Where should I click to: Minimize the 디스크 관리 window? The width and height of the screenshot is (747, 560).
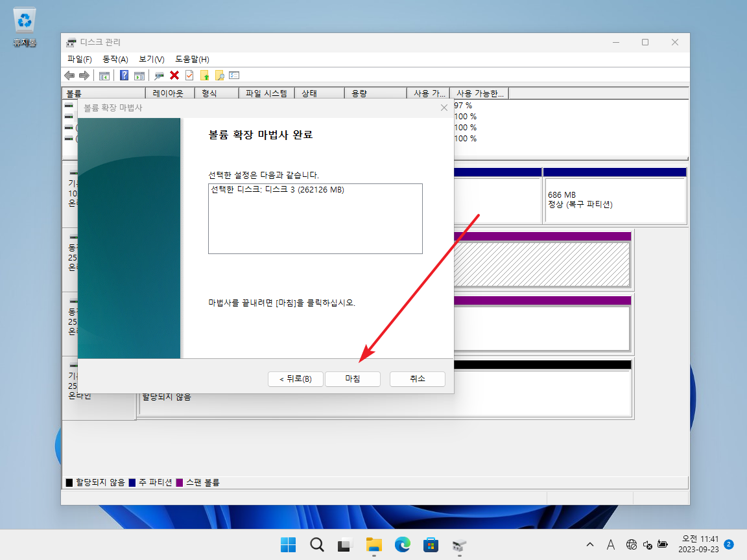point(616,42)
